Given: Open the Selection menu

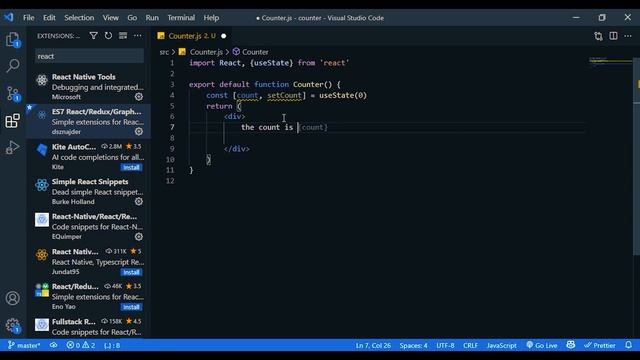Looking at the screenshot, I should click(79, 18).
